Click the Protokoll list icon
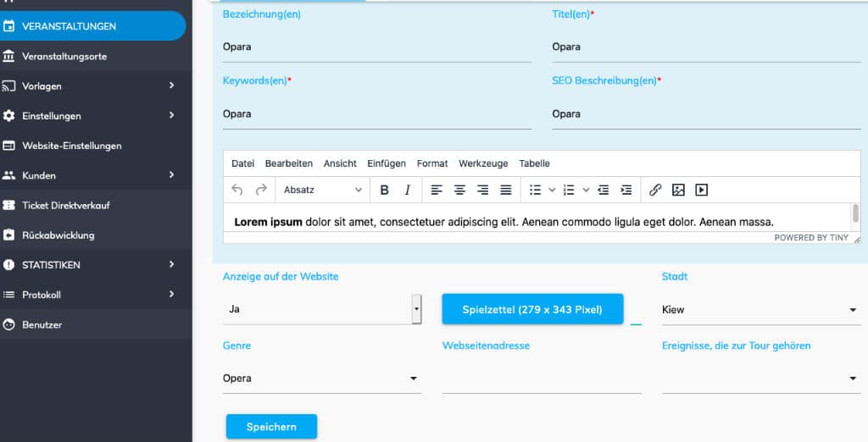 point(8,295)
